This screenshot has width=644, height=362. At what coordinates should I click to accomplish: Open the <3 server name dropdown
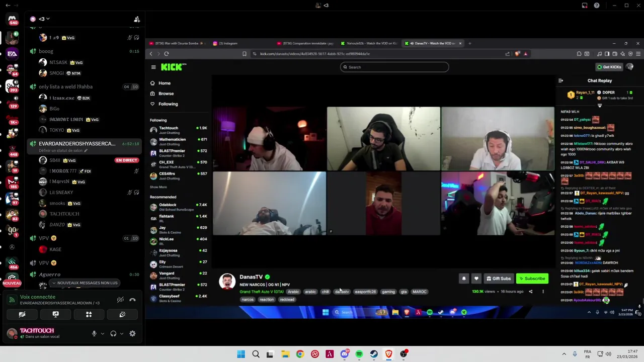pos(44,19)
